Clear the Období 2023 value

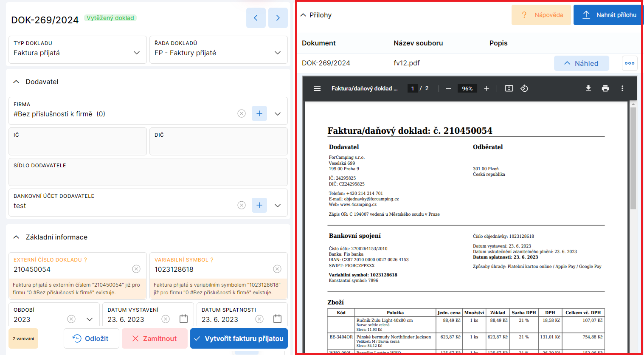71,319
